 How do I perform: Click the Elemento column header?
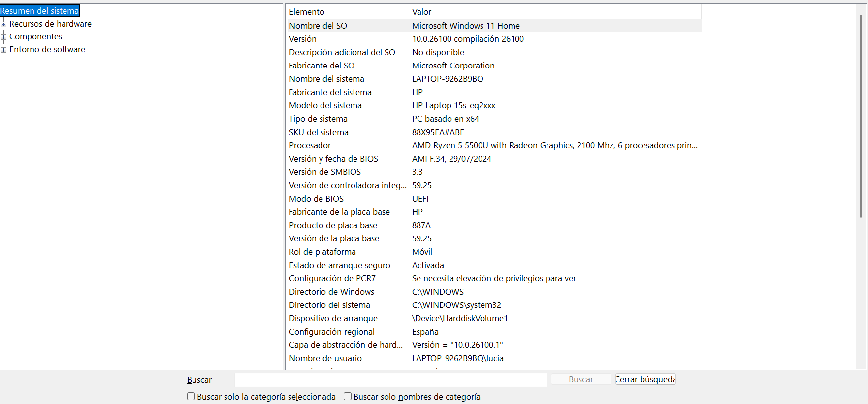click(348, 12)
